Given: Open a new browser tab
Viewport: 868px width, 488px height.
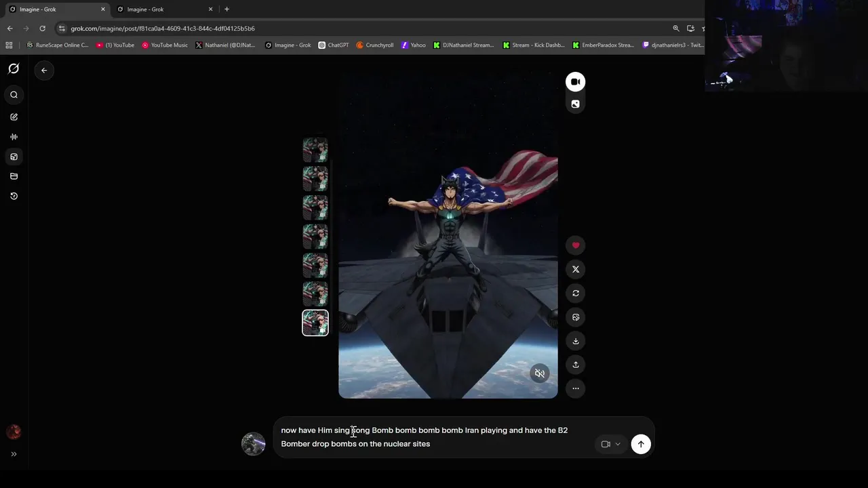Looking at the screenshot, I should pyautogui.click(x=226, y=9).
